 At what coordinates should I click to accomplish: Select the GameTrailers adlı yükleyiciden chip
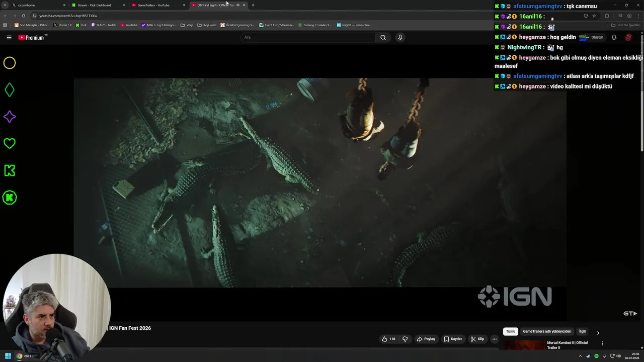pyautogui.click(x=547, y=331)
